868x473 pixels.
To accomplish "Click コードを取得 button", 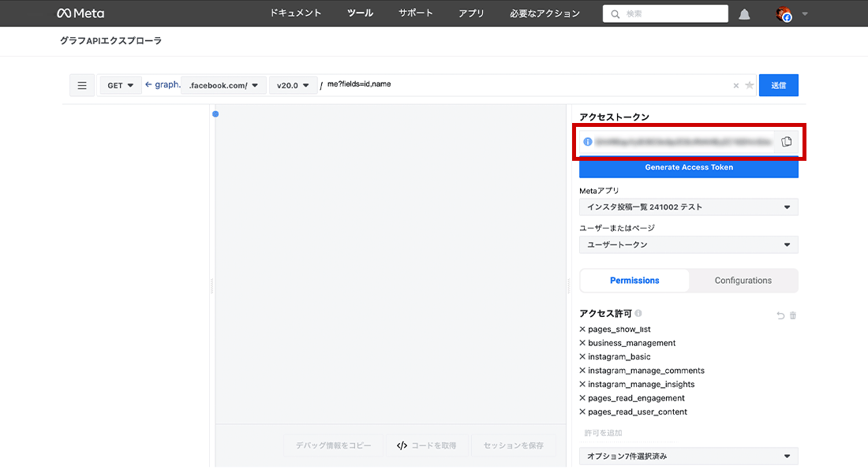I will tap(427, 445).
